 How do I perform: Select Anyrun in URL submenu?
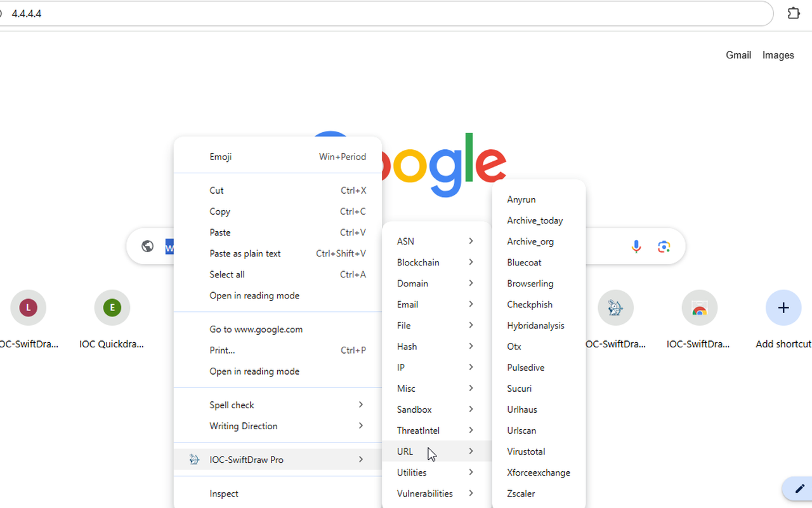[x=539, y=199]
